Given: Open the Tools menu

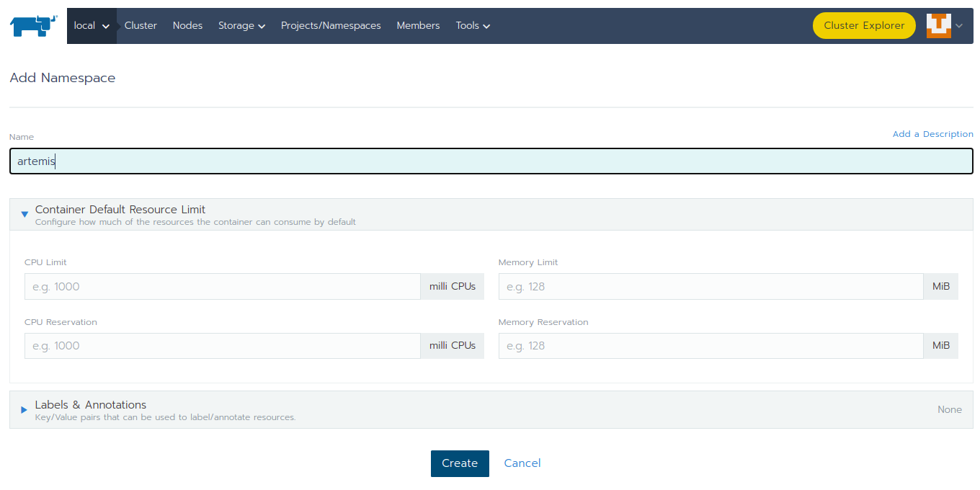Looking at the screenshot, I should 472,25.
